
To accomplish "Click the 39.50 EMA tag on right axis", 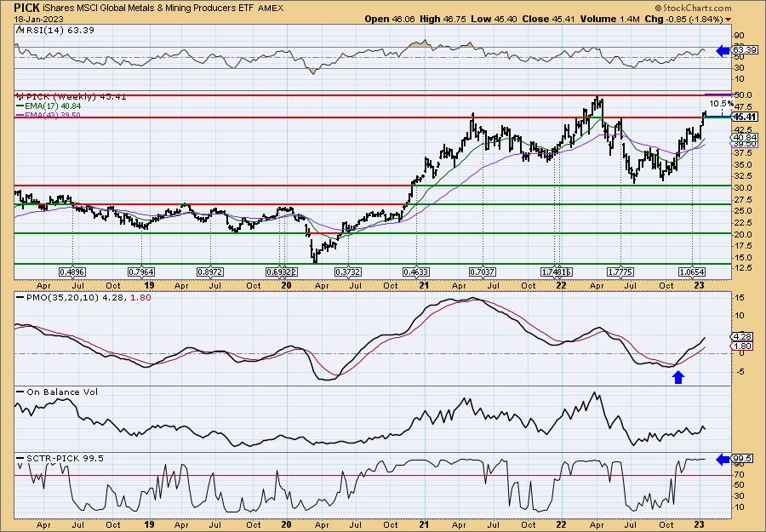I will (x=745, y=144).
